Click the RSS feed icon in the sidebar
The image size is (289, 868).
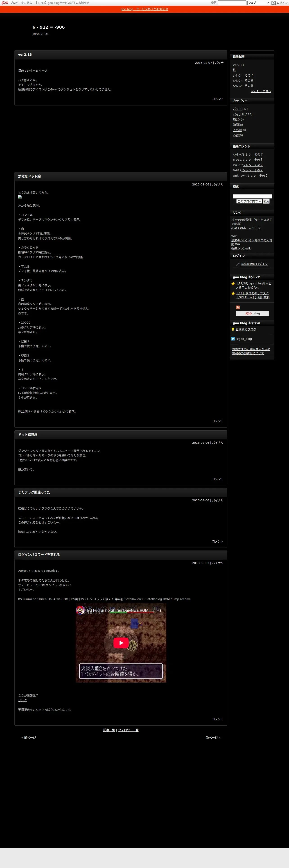click(x=238, y=307)
